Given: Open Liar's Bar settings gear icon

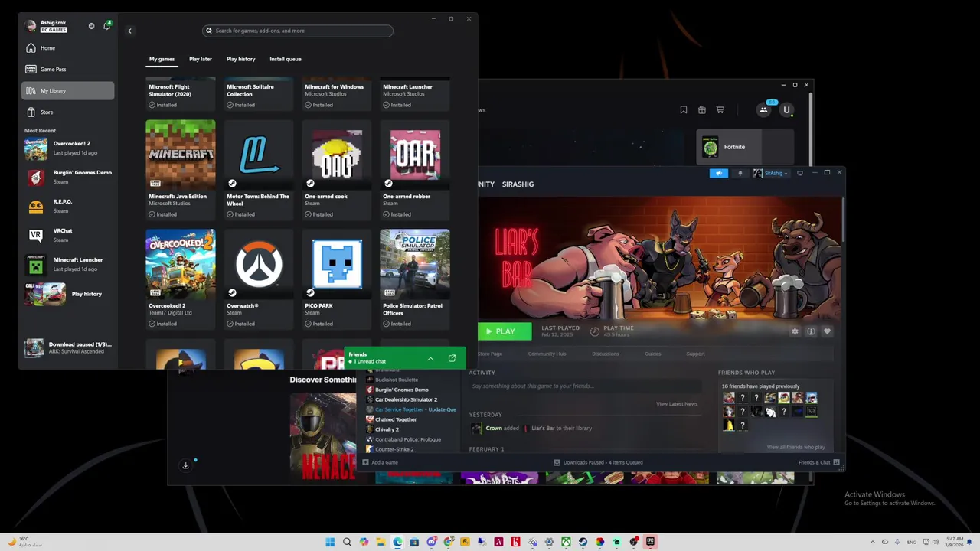Looking at the screenshot, I should point(795,331).
